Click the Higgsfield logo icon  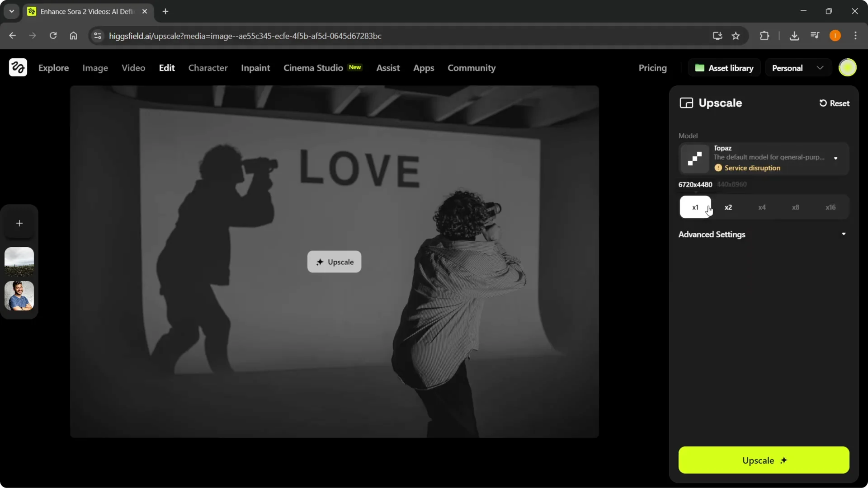pos(18,67)
